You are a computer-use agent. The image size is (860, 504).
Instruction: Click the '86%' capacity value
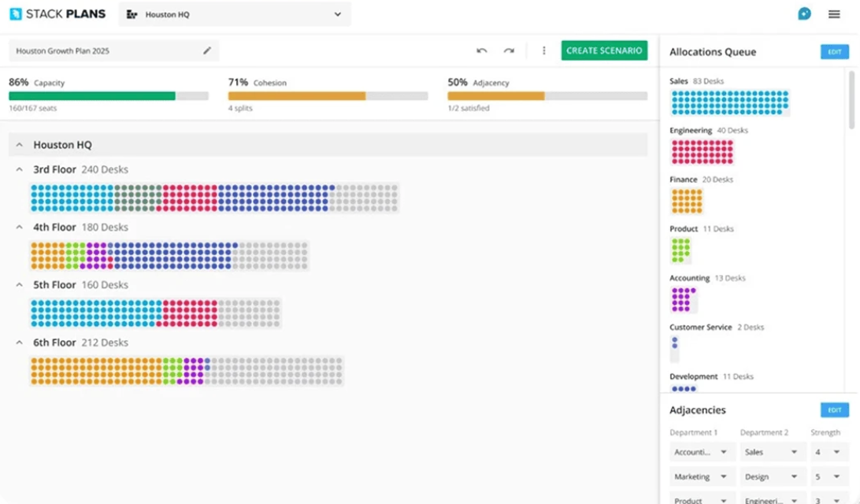pyautogui.click(x=19, y=82)
